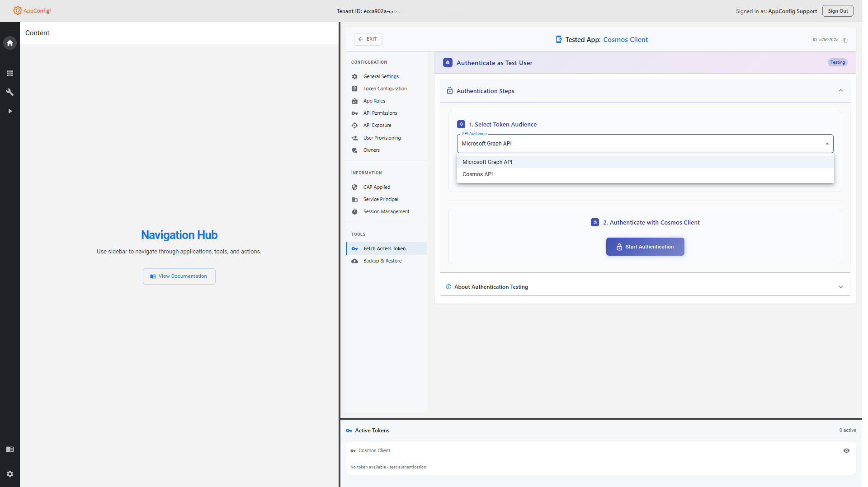Image resolution: width=868 pixels, height=487 pixels.
Task: Expand About Authentication Testing chevron
Action: 841,287
